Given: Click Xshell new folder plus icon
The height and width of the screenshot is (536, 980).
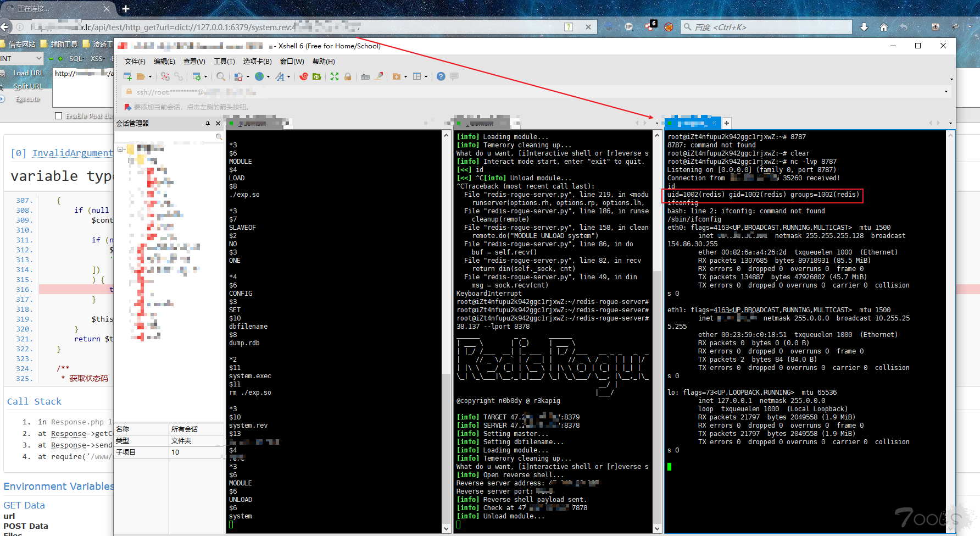Looking at the screenshot, I should 397,76.
